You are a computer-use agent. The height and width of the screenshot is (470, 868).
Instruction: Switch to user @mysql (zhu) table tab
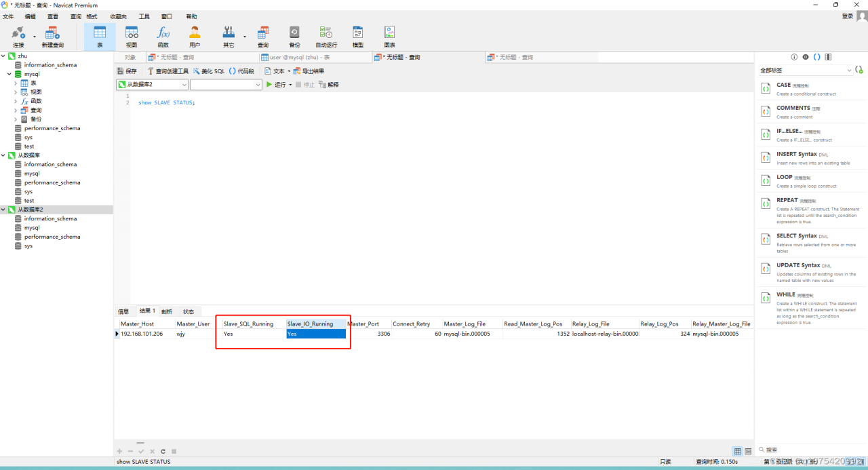315,58
